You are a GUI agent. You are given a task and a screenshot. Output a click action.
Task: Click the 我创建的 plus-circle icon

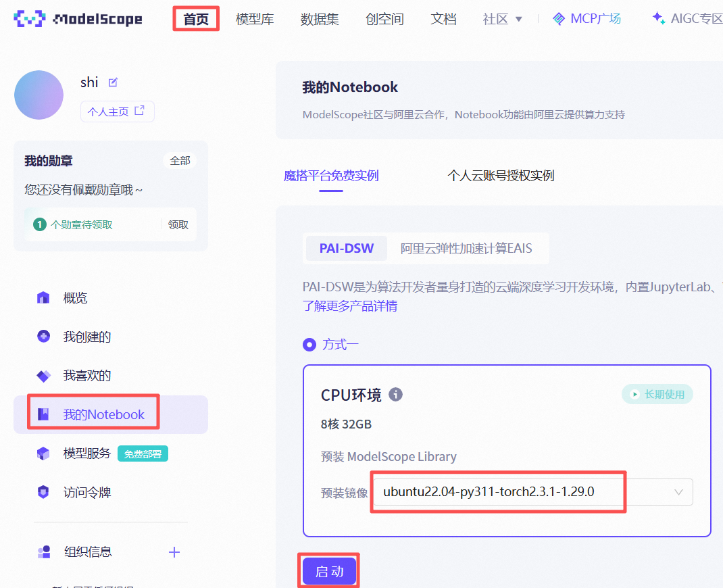[x=43, y=337]
